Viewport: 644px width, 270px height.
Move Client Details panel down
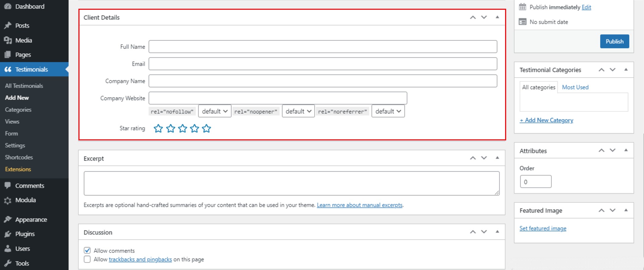coord(484,17)
